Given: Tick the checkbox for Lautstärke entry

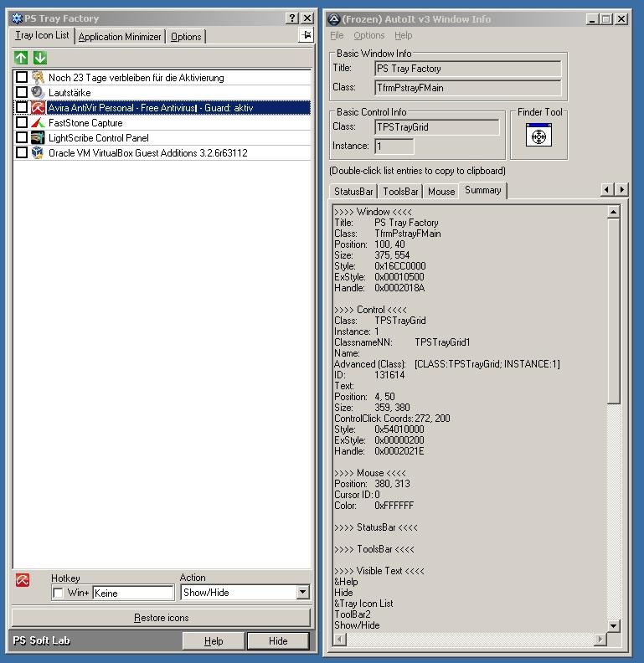Looking at the screenshot, I should [22, 93].
